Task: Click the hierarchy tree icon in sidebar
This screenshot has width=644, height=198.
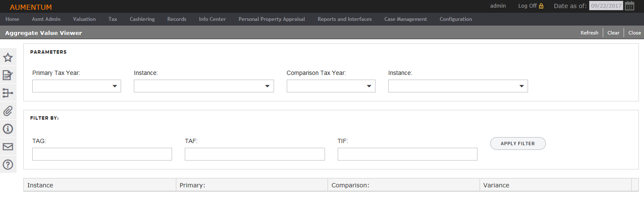Action: 8,93
